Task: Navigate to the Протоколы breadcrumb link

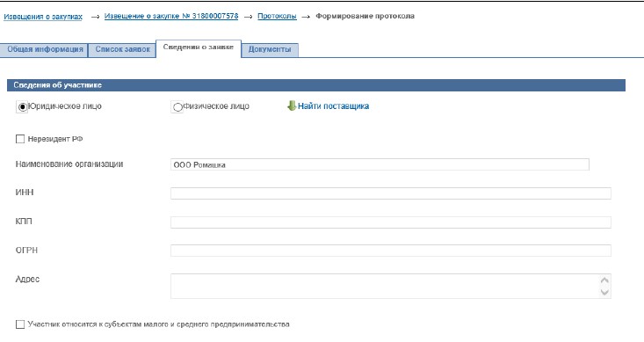Action: pyautogui.click(x=278, y=16)
